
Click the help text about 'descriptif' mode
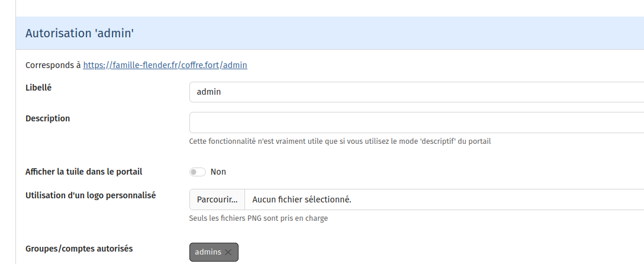[x=340, y=141]
